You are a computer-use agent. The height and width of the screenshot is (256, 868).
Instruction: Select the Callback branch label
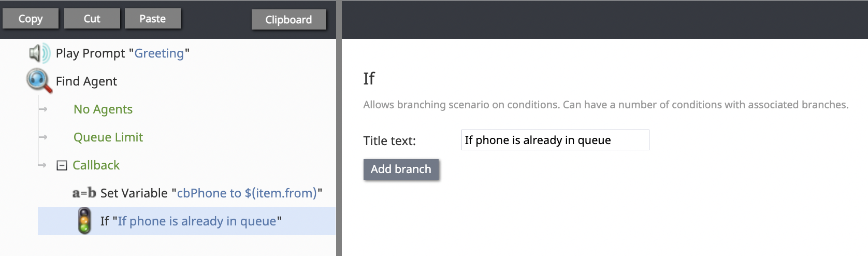click(96, 165)
